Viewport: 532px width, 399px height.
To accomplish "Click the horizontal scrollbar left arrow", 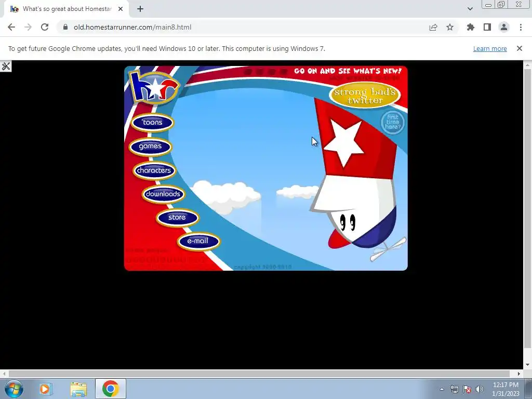I will [4, 374].
